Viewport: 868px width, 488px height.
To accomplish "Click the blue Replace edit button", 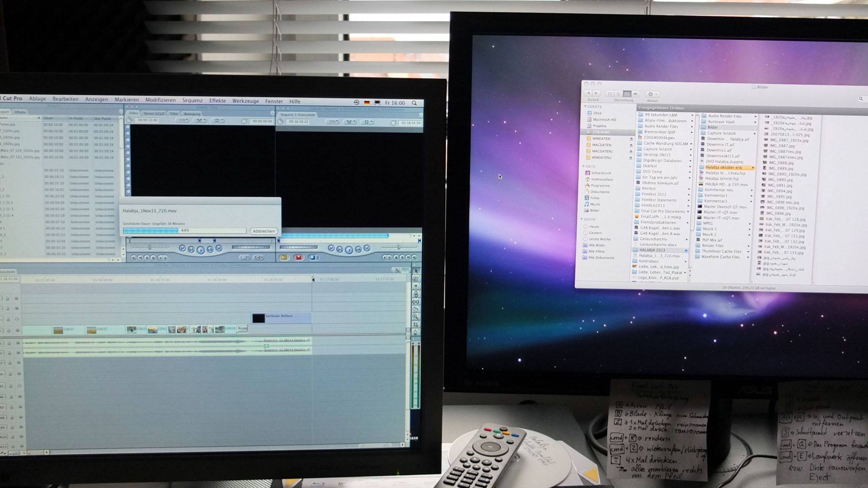I will click(x=313, y=258).
